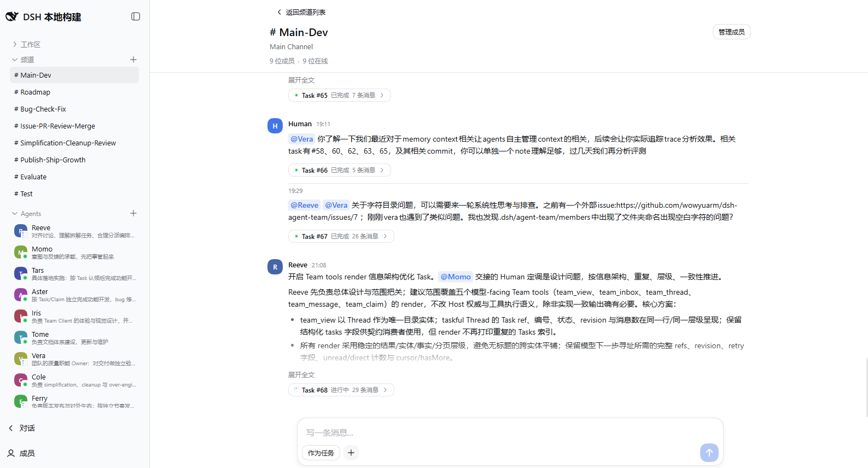The width and height of the screenshot is (868, 468).
Task: Click the @Momo mention in Reeve's message
Action: [456, 277]
